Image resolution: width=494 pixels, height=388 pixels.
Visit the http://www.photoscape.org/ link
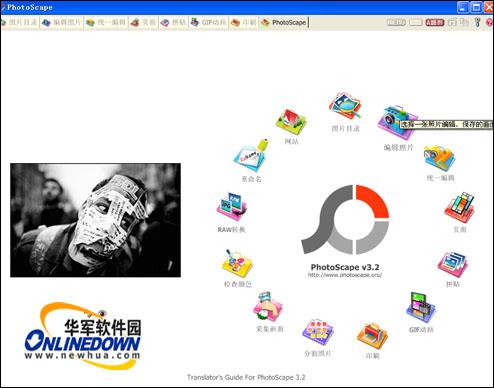345,275
